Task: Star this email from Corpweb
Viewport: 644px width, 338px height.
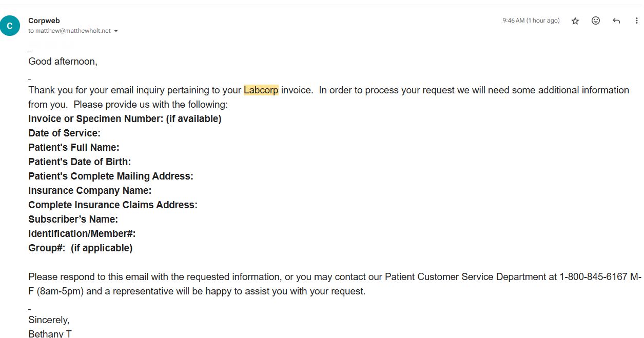Action: pos(575,21)
